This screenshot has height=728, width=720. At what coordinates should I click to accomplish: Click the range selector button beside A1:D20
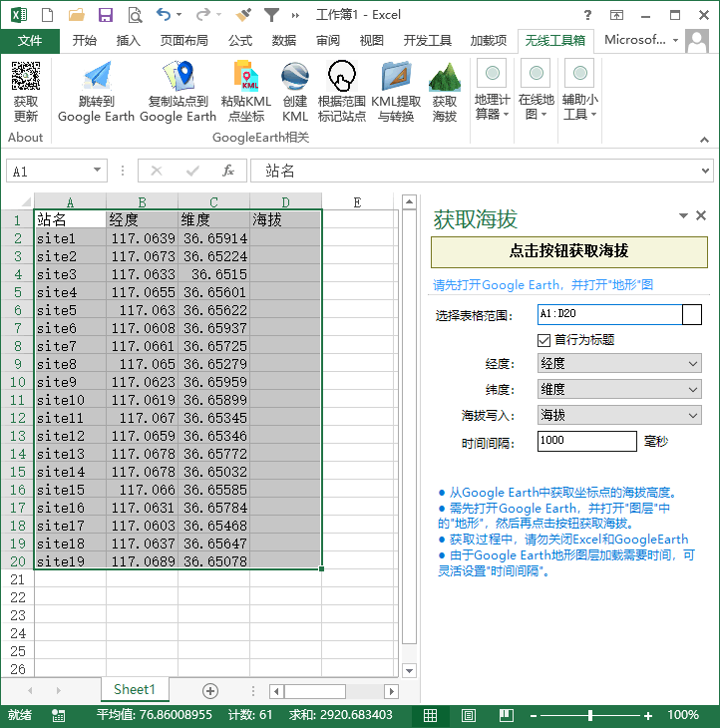tap(692, 314)
